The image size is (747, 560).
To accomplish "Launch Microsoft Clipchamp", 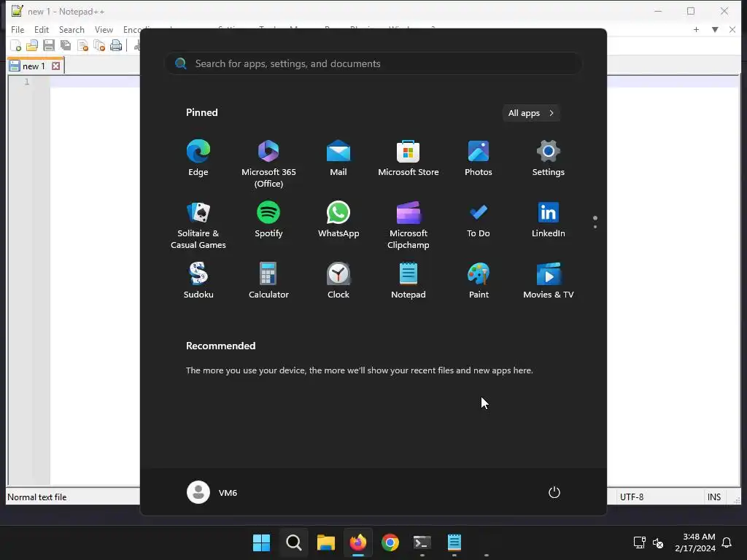I will [x=409, y=225].
